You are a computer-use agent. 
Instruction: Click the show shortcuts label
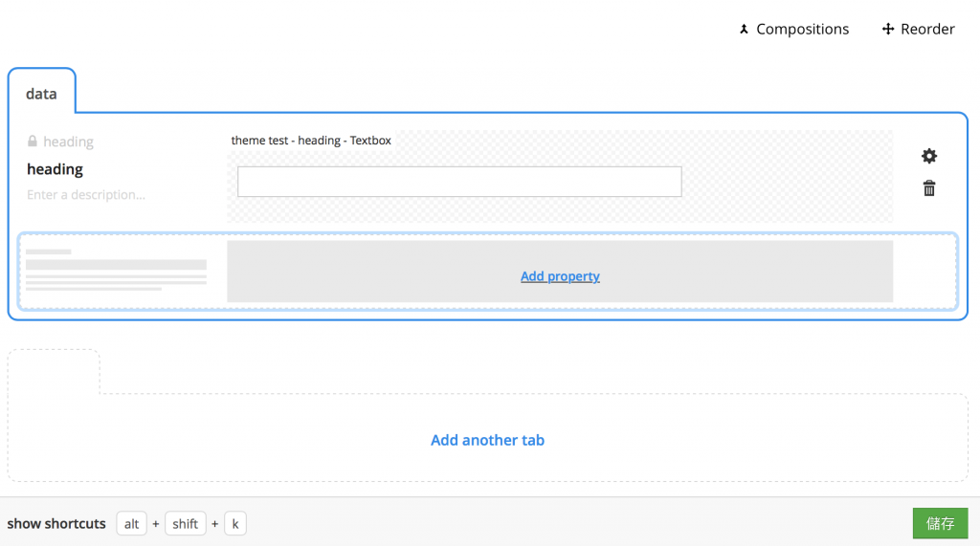click(x=56, y=523)
